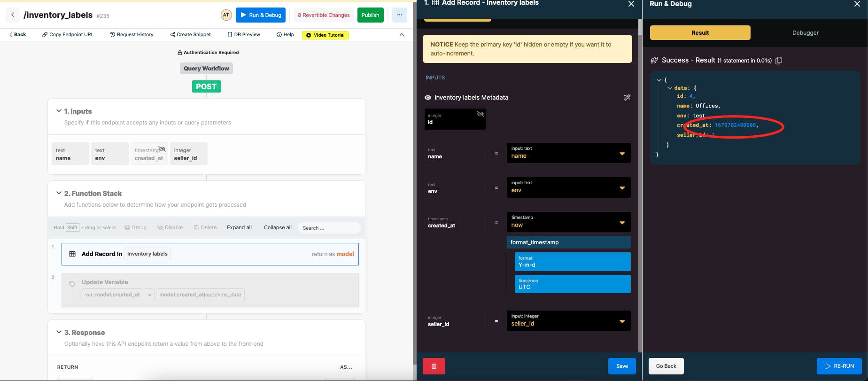Click the Query Workflow label
Screen dimensions: 868x381
(206, 69)
